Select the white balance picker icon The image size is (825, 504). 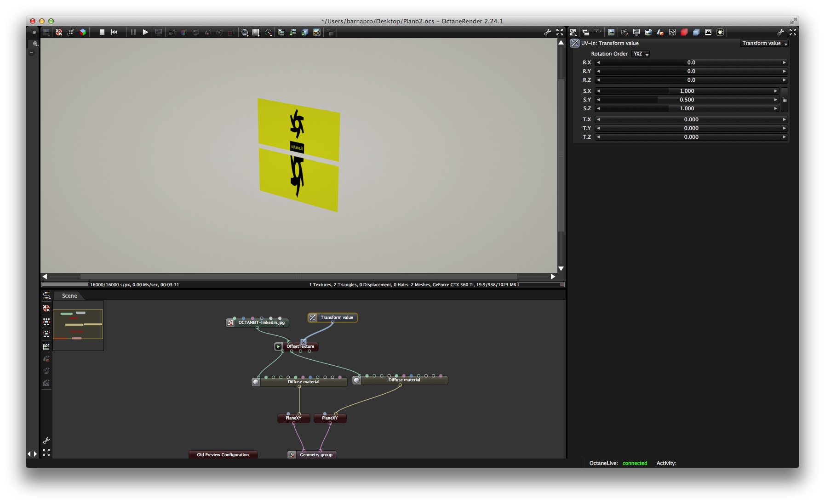pos(183,33)
